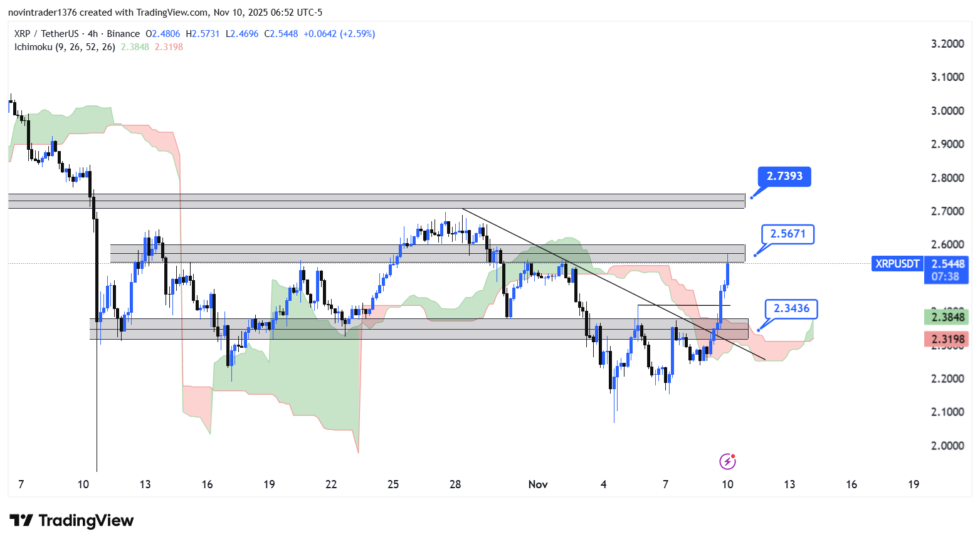Viewport: 980px width, 544px height.
Task: Click the Ichimoku (9, 26, 52, 26) indicator legend
Action: pos(65,47)
